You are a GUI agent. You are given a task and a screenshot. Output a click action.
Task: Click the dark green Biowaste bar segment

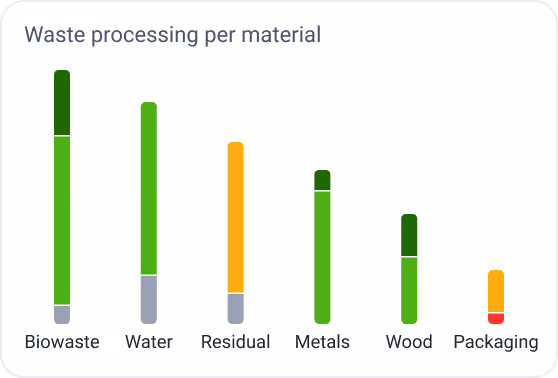point(62,103)
